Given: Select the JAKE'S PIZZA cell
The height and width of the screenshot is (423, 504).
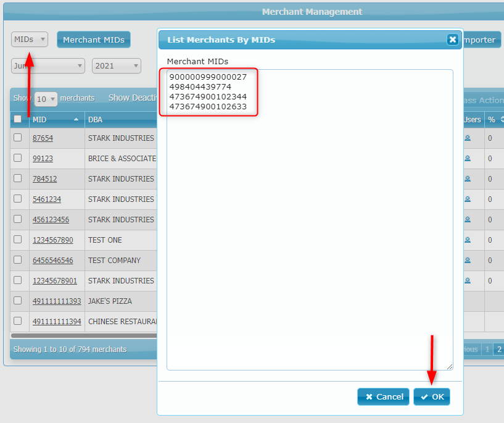Looking at the screenshot, I should point(121,301).
